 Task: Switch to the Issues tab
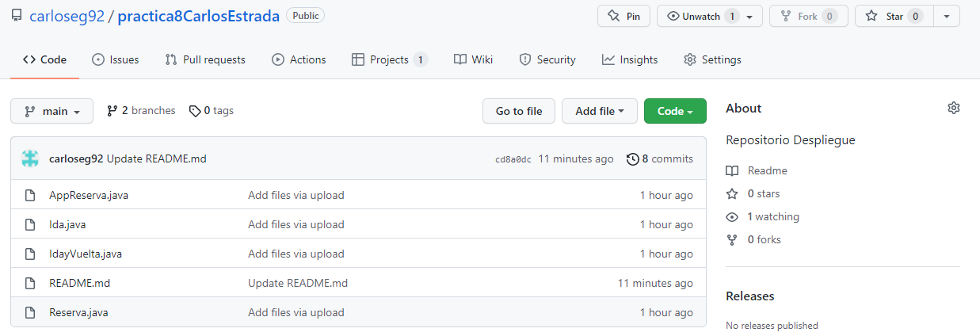point(116,59)
